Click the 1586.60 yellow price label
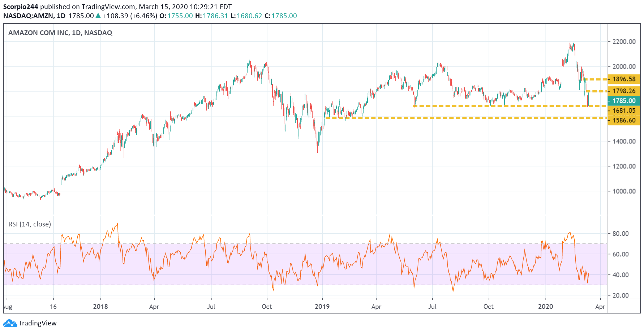Screen dimensions: 644x333 624,120
